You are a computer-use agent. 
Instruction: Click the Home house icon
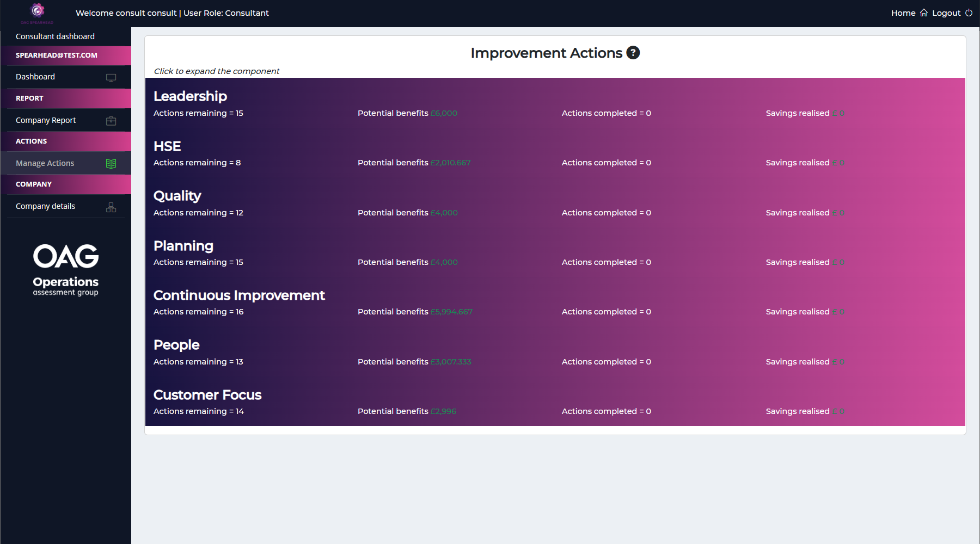point(924,13)
